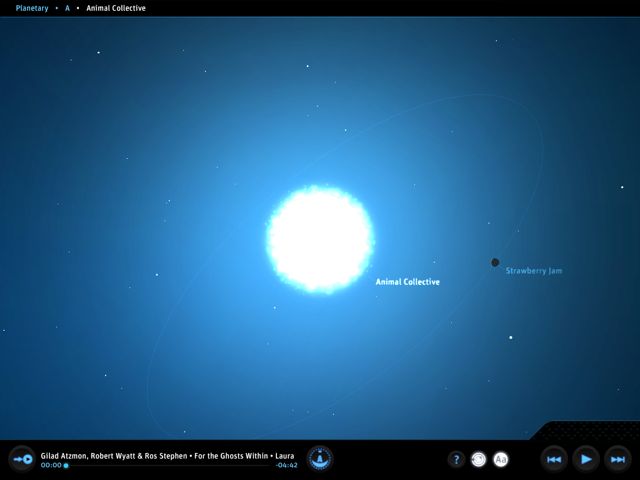Viewport: 640px width, 480px height.
Task: Jump to the currently playing track
Action: (x=22, y=460)
